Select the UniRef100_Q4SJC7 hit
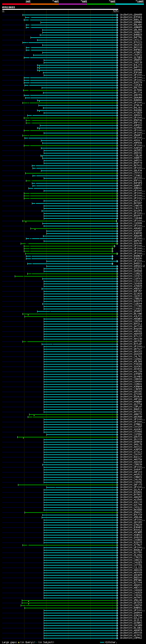Image resolution: width=146 pixels, height=644 pixels. click(131, 201)
